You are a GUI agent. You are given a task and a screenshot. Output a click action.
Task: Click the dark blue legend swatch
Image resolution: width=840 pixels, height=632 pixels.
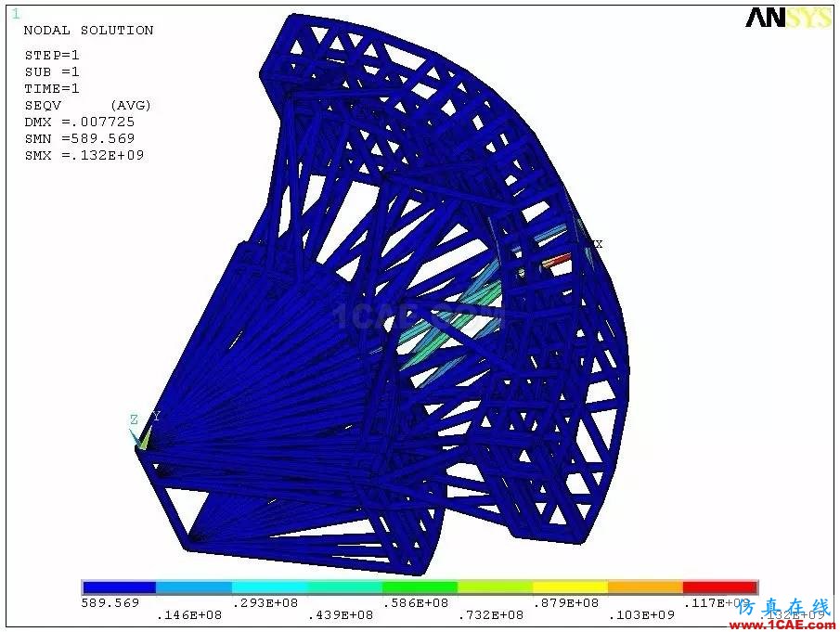coord(119,587)
